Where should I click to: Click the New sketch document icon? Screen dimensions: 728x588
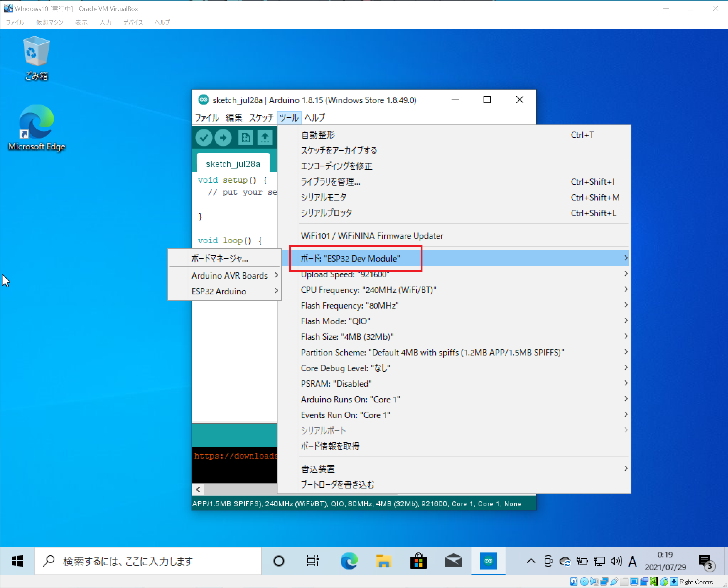pos(246,138)
